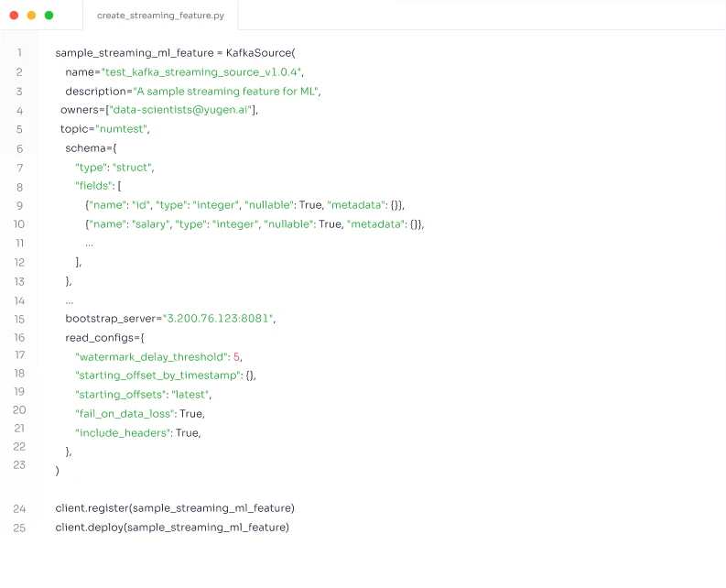
Task: Click the watermark_delay_threshold value 5
Action: [236, 356]
